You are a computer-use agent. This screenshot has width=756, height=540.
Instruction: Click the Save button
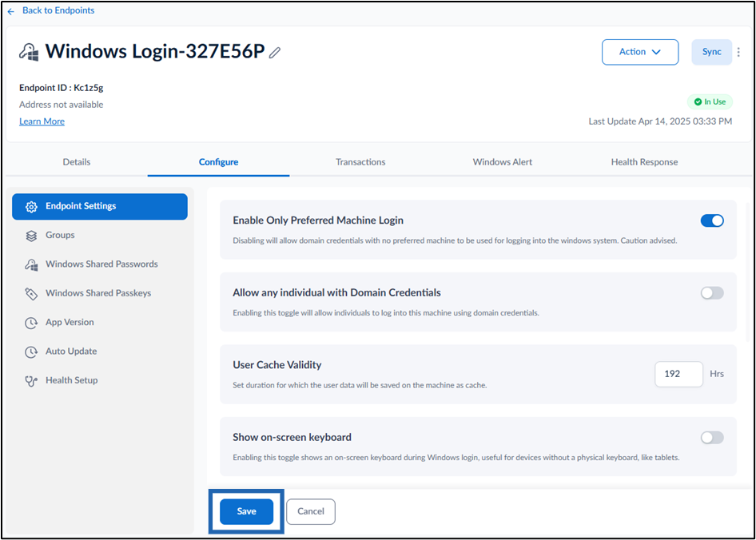pyautogui.click(x=246, y=511)
